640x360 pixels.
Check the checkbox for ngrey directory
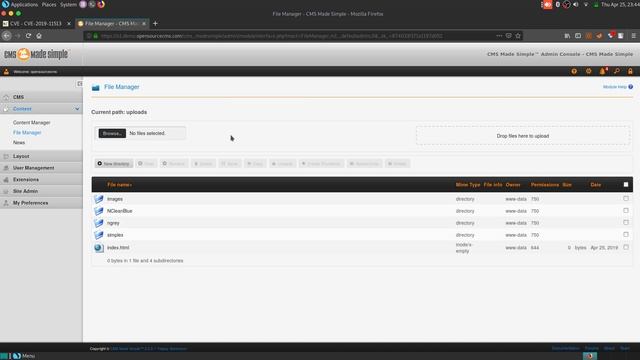626,222
